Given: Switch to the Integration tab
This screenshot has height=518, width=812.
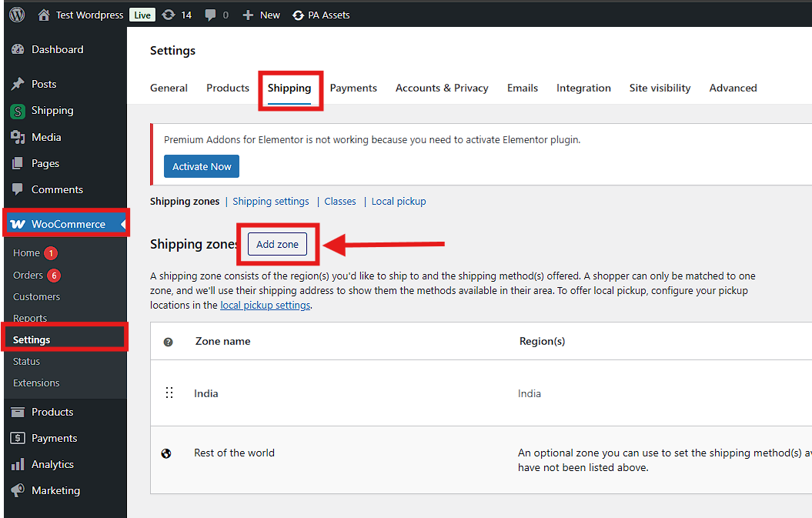Looking at the screenshot, I should coord(583,88).
